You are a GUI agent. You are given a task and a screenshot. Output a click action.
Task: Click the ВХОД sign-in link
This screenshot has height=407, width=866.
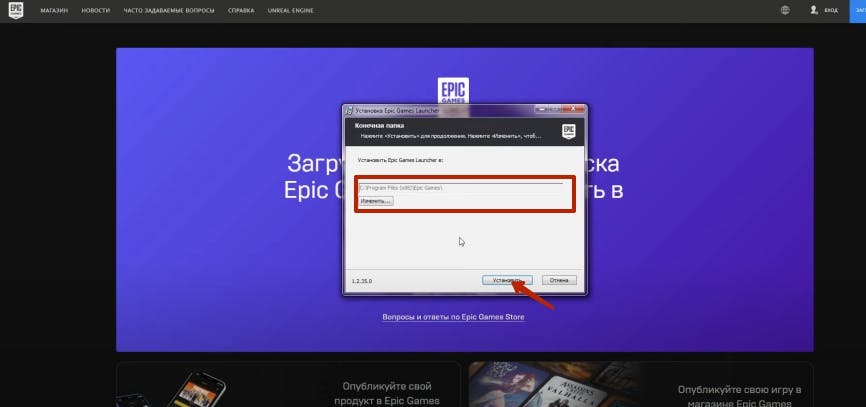click(831, 10)
